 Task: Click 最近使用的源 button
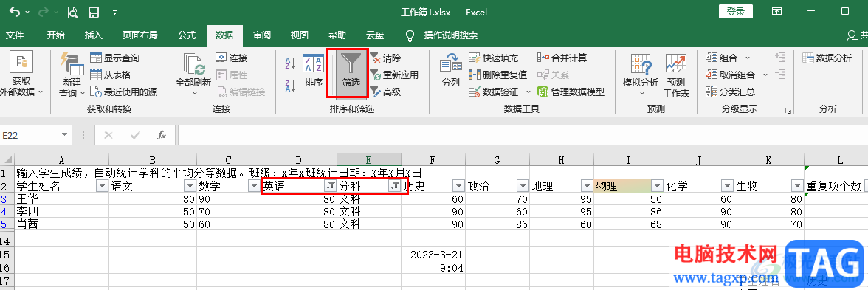coord(123,92)
